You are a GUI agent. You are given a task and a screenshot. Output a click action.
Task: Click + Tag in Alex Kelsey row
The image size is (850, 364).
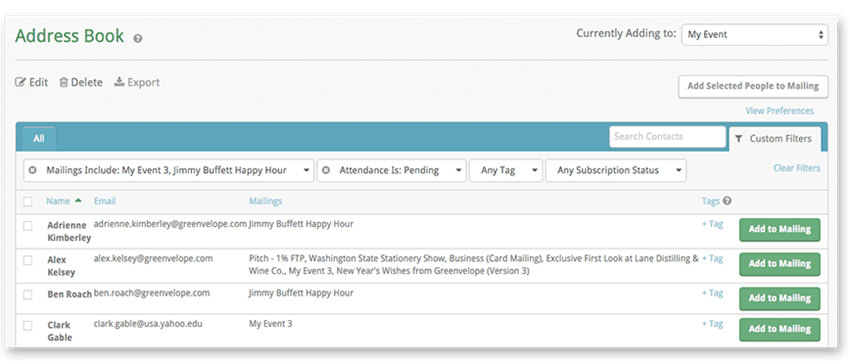click(x=712, y=258)
